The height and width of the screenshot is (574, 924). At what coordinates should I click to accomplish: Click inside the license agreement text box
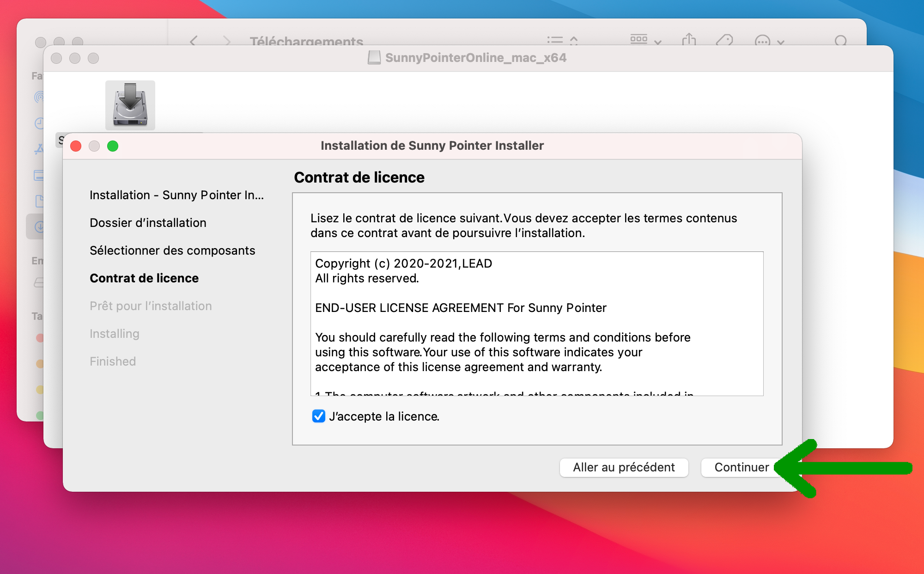point(536,324)
